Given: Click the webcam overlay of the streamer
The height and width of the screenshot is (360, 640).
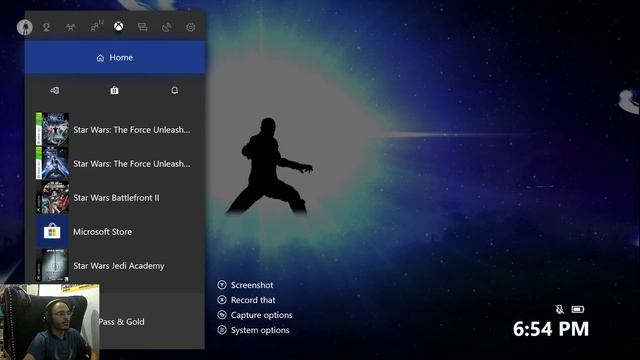Looking at the screenshot, I should 49,322.
